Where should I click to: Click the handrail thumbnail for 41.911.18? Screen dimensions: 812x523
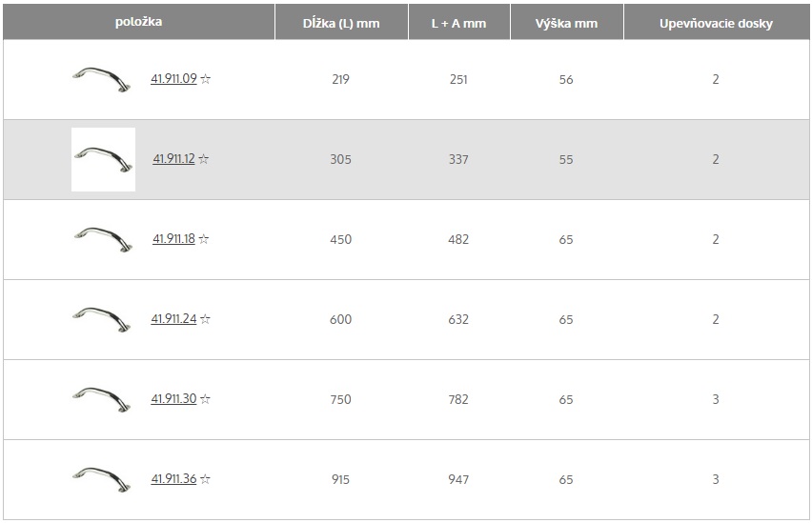101,240
